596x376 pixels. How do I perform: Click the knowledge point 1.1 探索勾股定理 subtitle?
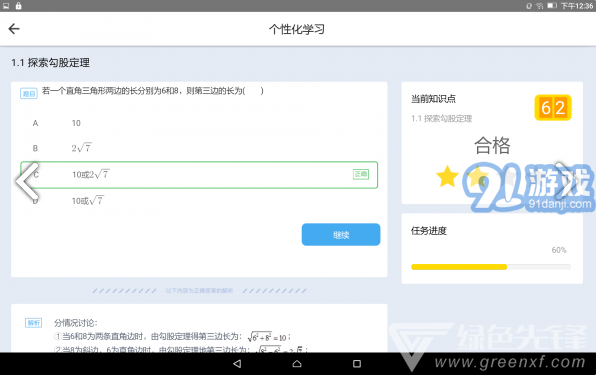point(441,119)
